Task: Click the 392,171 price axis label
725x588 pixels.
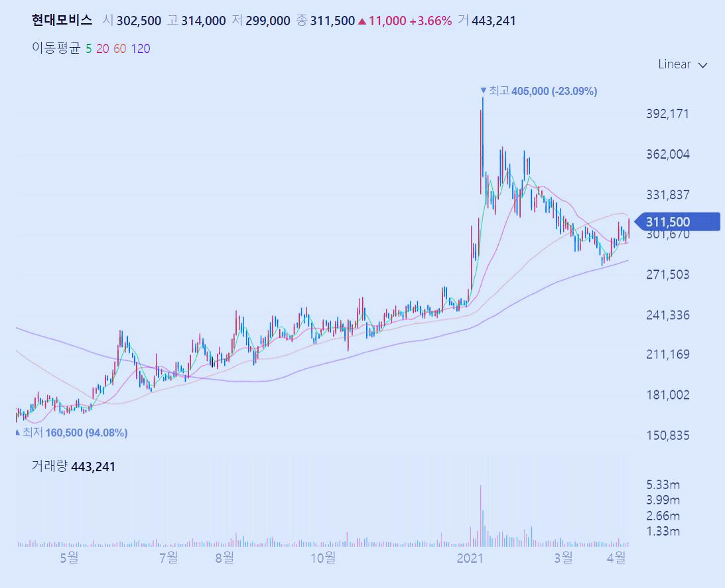Action: 668,113
